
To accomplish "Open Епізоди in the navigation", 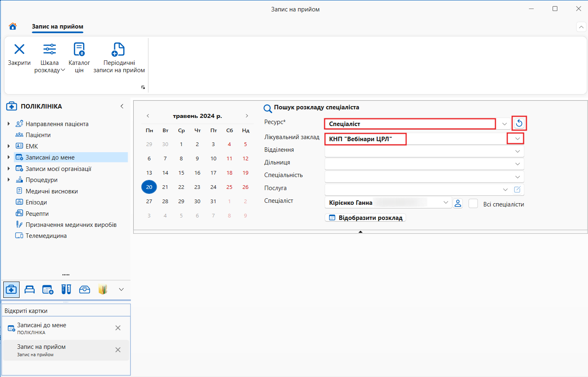I will click(x=36, y=202).
